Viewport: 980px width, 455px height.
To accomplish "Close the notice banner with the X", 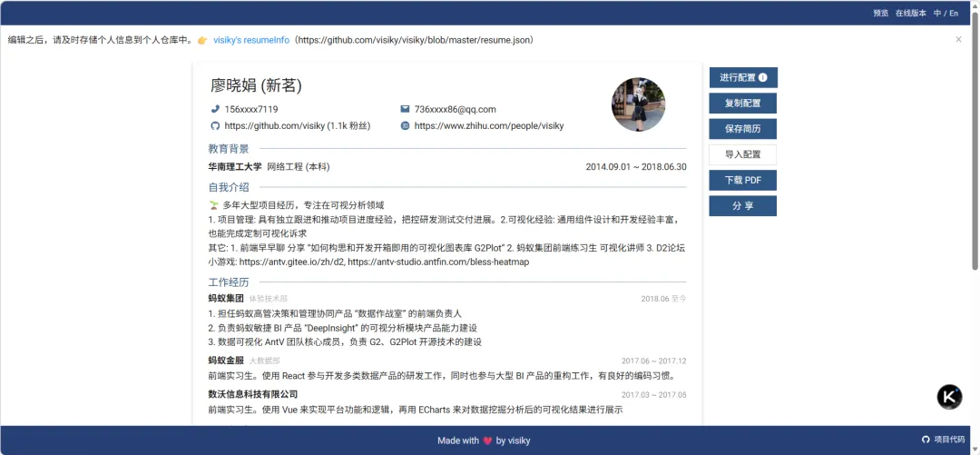I will click(x=958, y=39).
